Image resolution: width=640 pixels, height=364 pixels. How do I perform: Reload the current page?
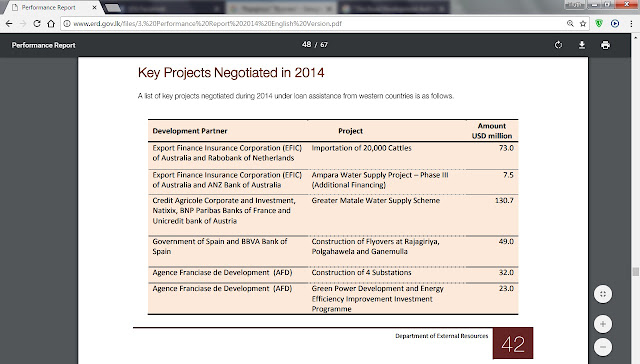point(37,24)
